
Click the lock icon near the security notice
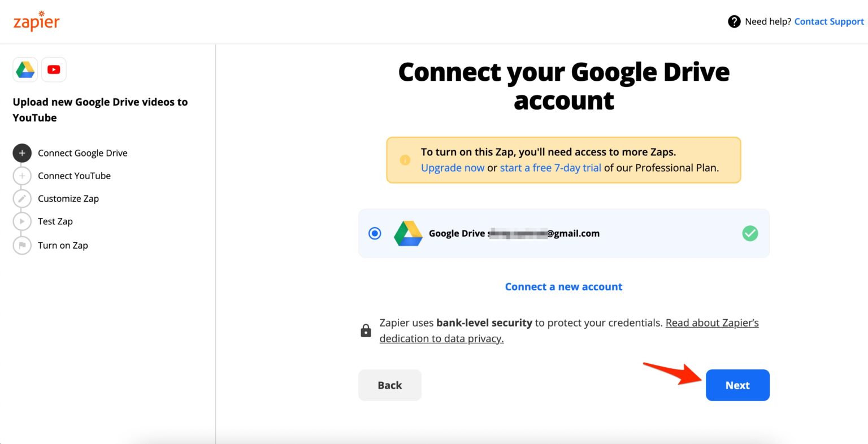click(x=365, y=329)
